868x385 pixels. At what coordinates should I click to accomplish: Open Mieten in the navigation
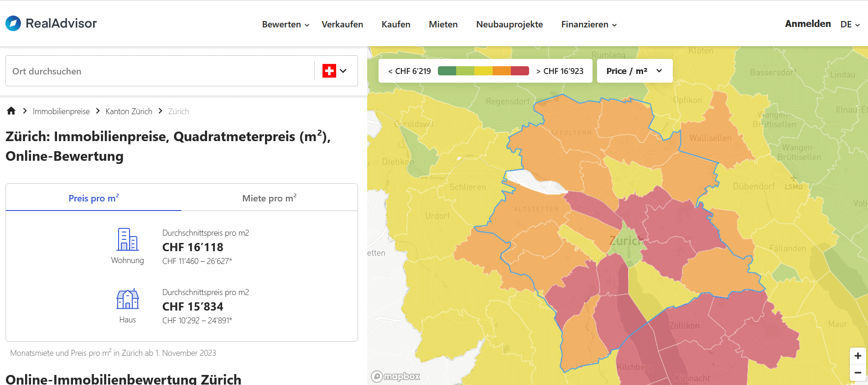point(443,24)
